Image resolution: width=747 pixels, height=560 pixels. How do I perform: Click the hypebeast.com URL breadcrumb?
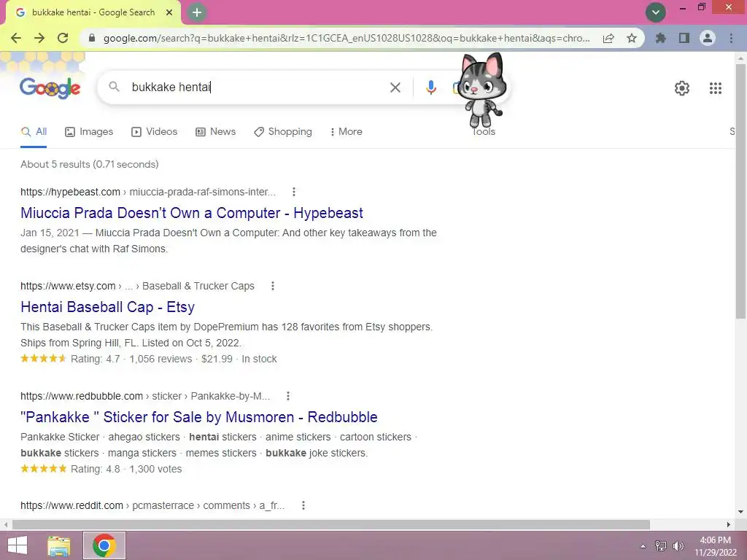tap(148, 192)
